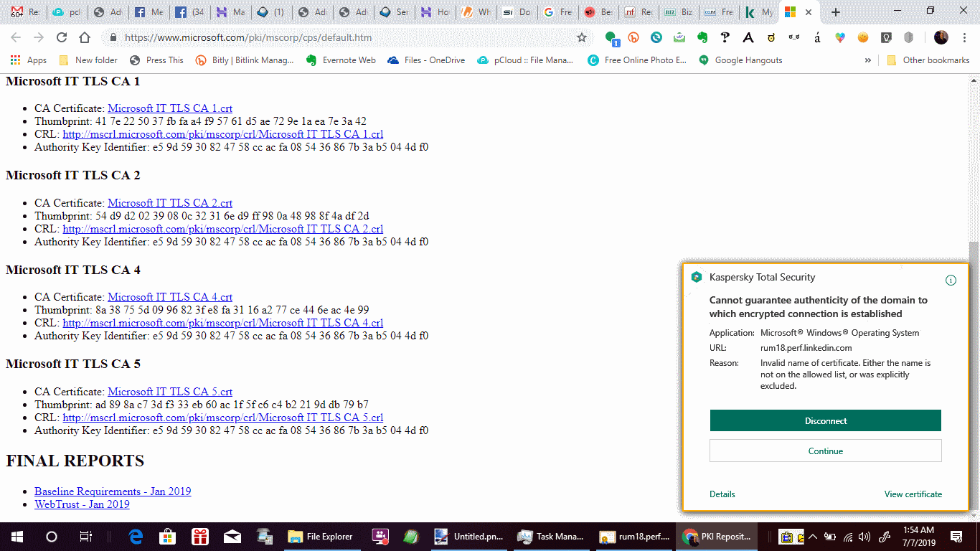Switch to the Gmail tab
This screenshot has width=980, height=551.
pyautogui.click(x=24, y=12)
